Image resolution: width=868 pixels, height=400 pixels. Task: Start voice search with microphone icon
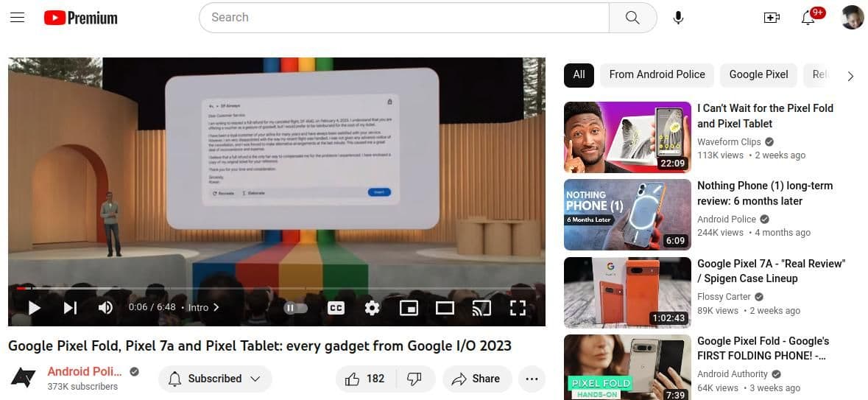(678, 18)
